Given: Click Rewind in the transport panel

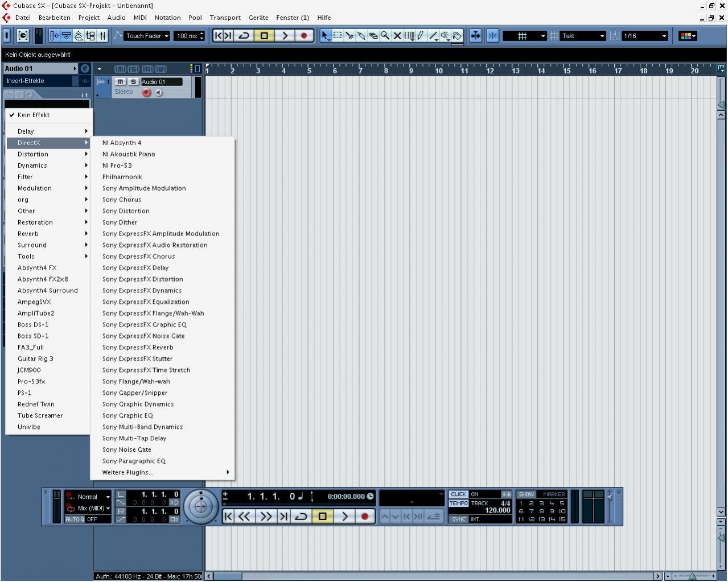Looking at the screenshot, I should (x=244, y=517).
